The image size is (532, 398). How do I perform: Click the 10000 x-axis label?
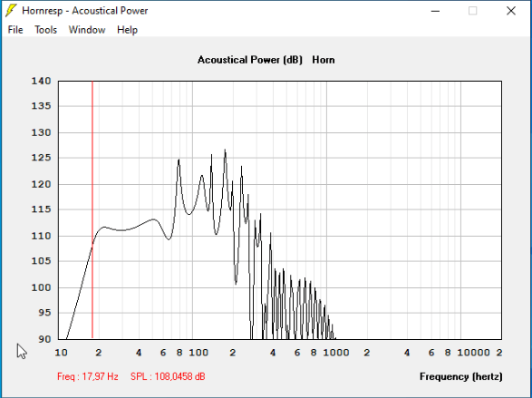pos(473,353)
